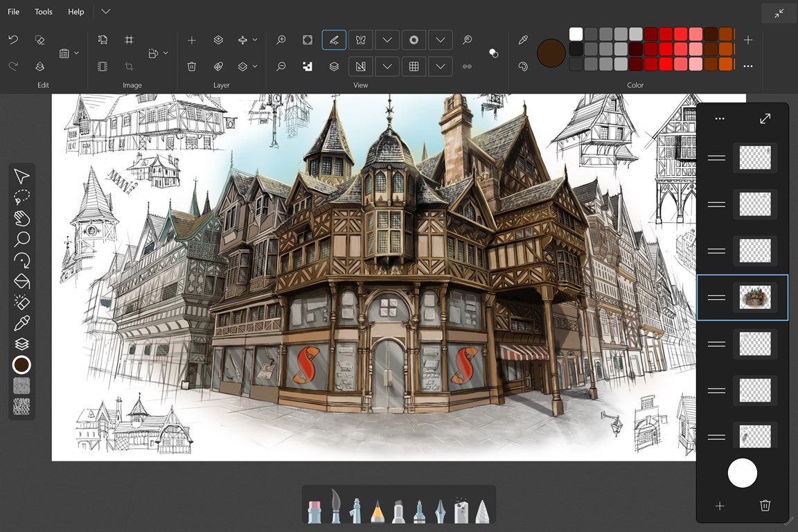Expand the clipboard paste dropdown arrow
Viewport: 798px width, 532px height.
(76, 53)
